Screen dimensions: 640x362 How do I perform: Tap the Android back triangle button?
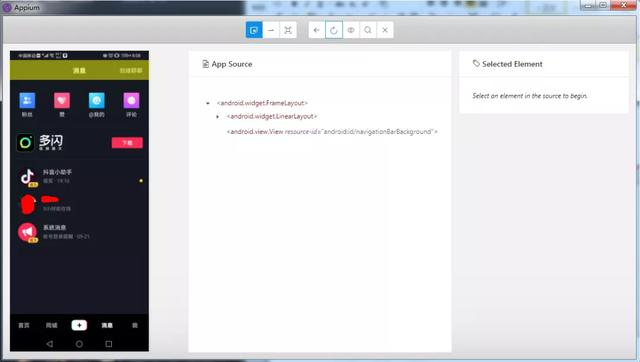coord(49,344)
